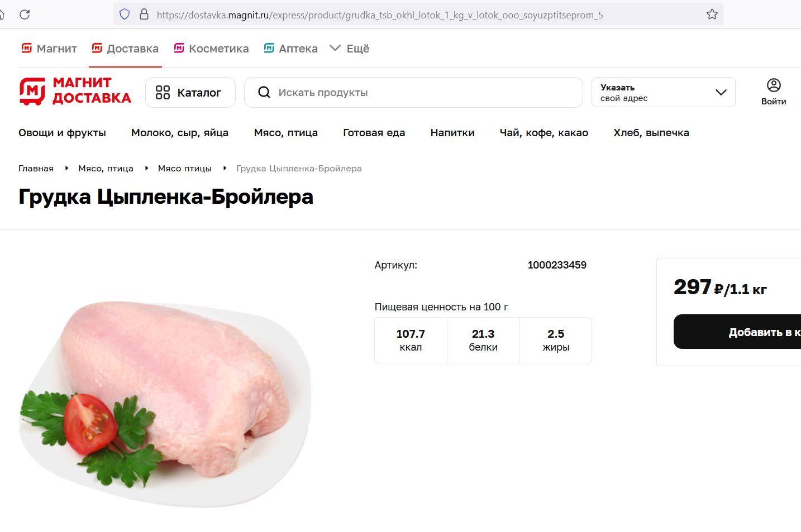801x532 pixels.
Task: Switch to the Аптека tab
Action: pos(290,49)
